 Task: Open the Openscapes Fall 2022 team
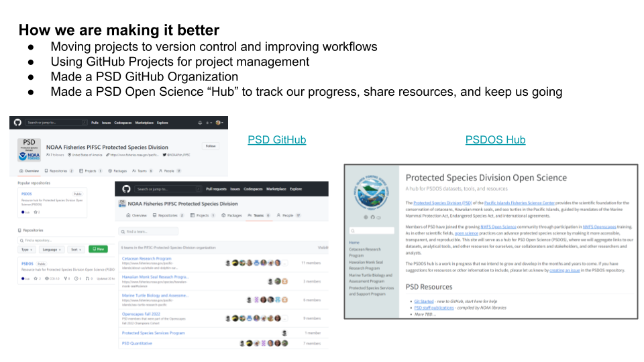(141, 314)
